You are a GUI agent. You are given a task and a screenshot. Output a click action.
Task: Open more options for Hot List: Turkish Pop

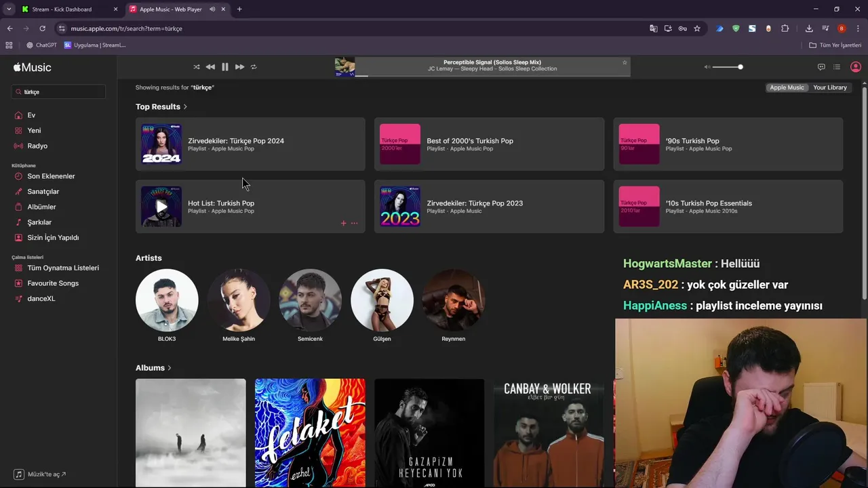354,223
